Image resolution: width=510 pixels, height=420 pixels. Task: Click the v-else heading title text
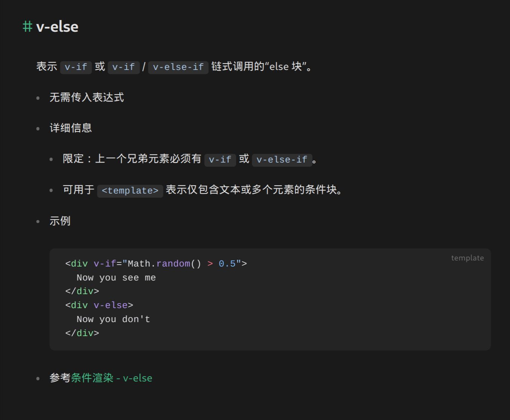pyautogui.click(x=57, y=27)
